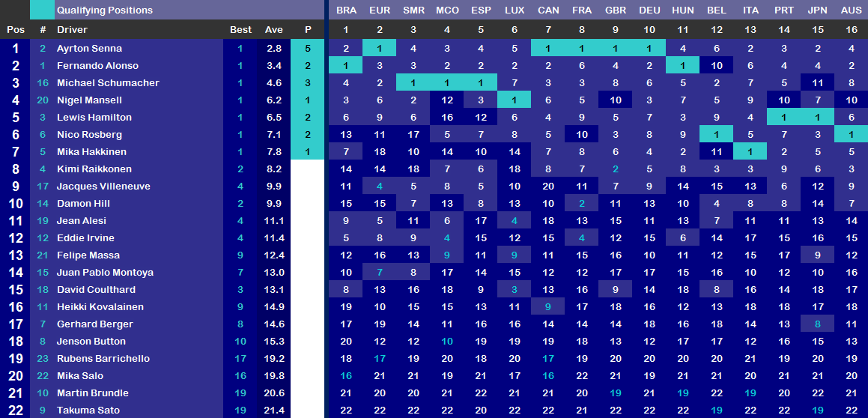Click Hakkinen's highlighted pole cell under ITA
The width and height of the screenshot is (868, 418).
[x=750, y=152]
